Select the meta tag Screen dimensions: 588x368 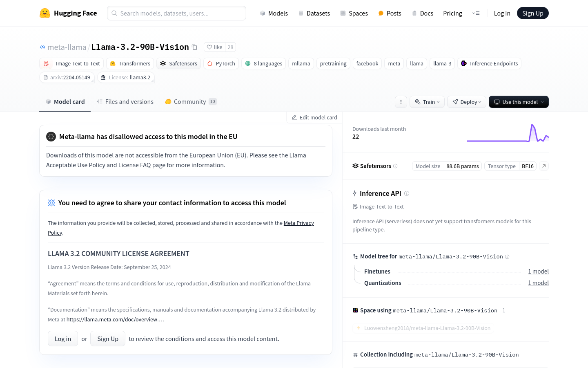coord(394,63)
